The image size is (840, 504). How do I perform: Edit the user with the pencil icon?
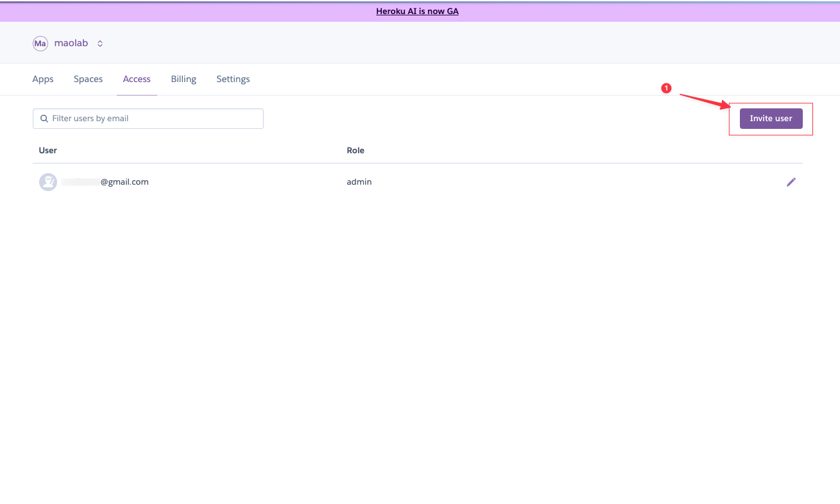[x=791, y=182]
